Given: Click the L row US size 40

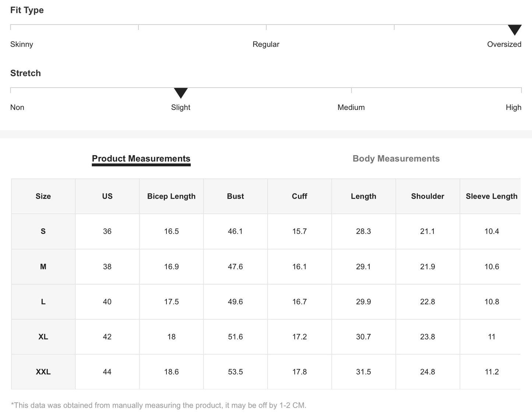Looking at the screenshot, I should click(x=107, y=302).
